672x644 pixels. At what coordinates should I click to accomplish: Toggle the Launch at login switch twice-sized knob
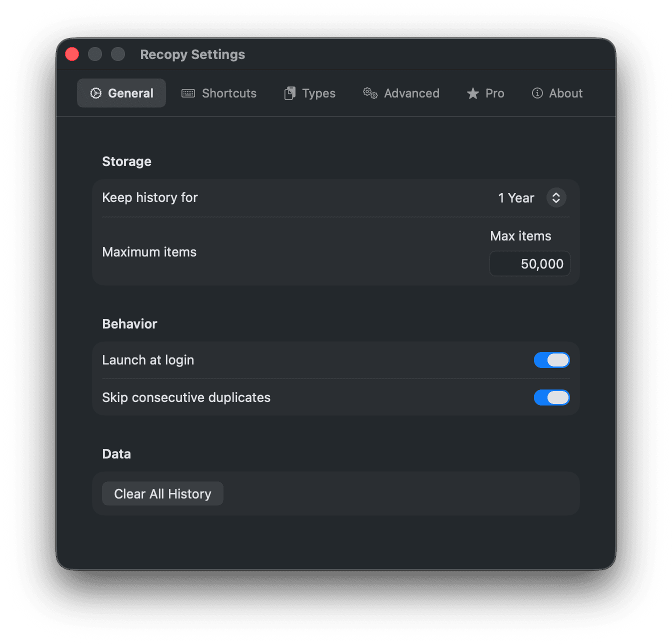coord(557,360)
